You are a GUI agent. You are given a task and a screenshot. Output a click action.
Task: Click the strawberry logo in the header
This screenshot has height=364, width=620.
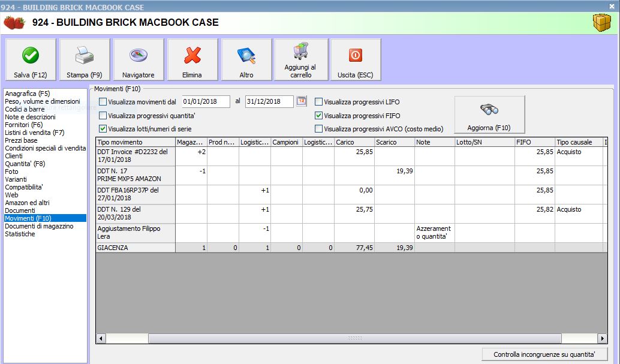coord(14,23)
